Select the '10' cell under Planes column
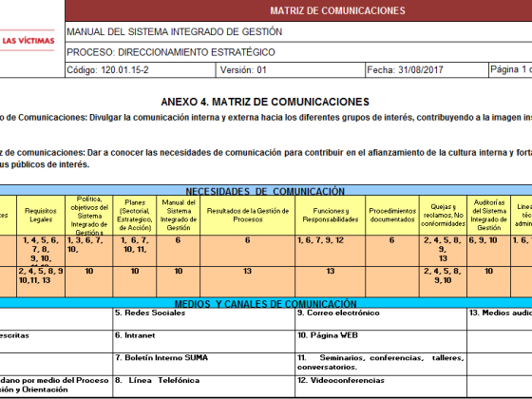Screen dimensions: 532x399 coord(135,281)
